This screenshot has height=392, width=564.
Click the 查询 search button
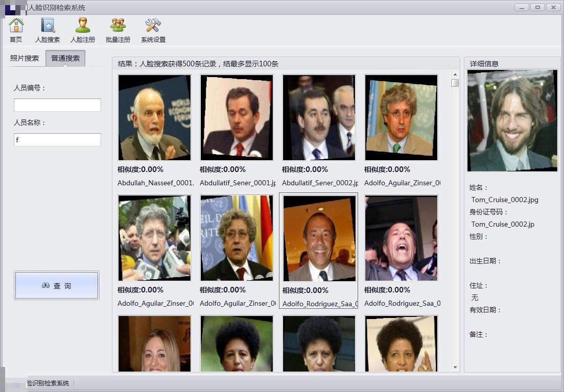point(57,285)
